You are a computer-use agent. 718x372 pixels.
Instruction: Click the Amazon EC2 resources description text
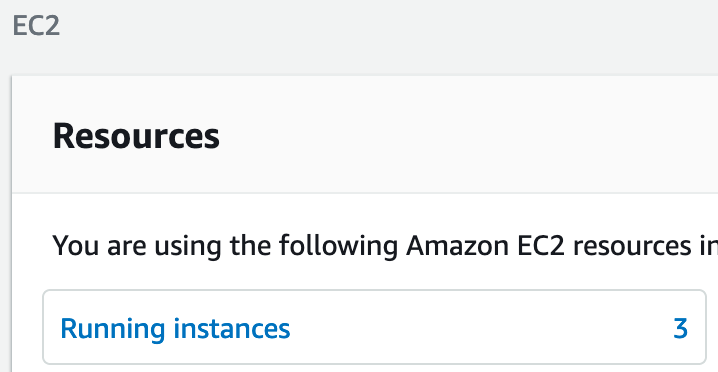coord(385,246)
